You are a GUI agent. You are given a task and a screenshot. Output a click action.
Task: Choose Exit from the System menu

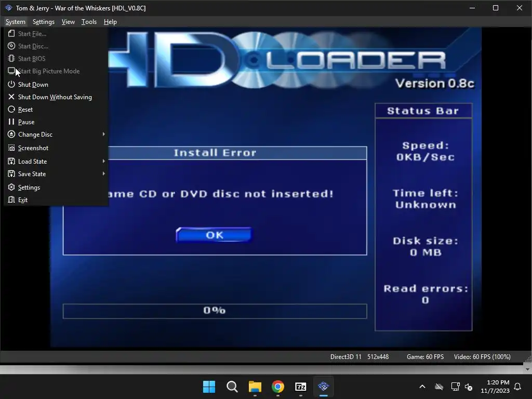[x=56, y=200]
